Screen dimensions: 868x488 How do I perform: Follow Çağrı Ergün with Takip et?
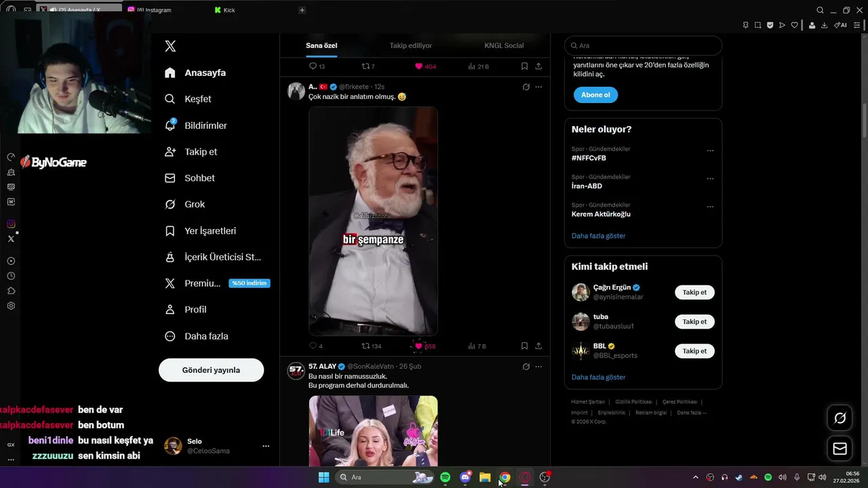[694, 292]
